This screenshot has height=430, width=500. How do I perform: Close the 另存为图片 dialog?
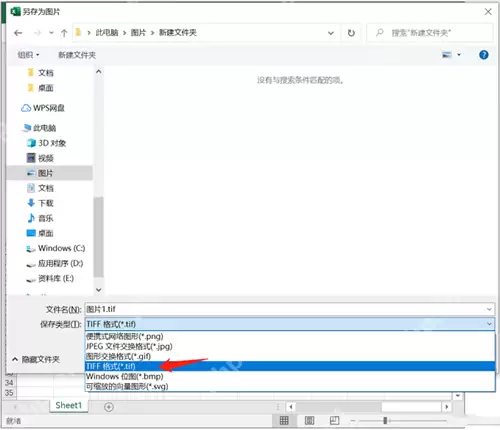point(488,12)
